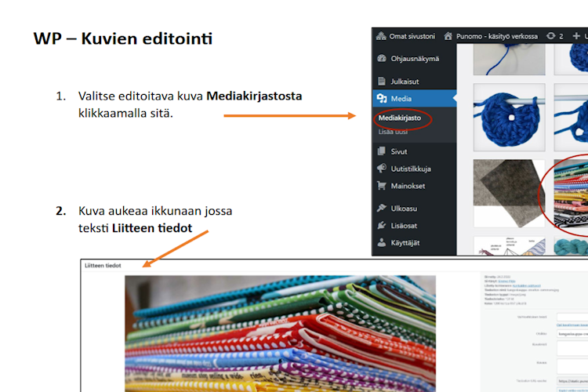The width and height of the screenshot is (588, 392).
Task: Open the uploader name link after Siirtänyt
Action: pos(506,281)
